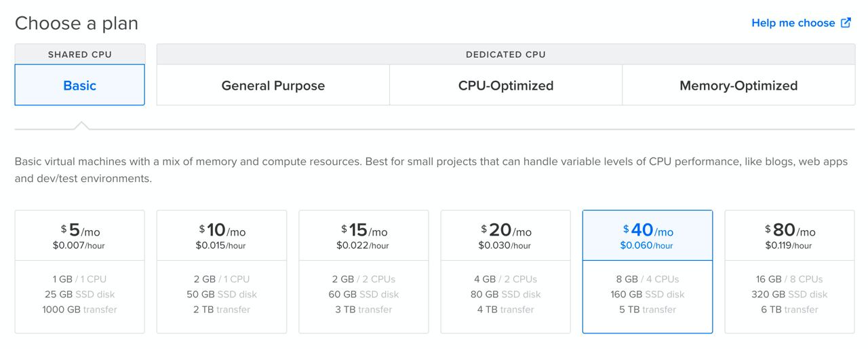Image resolution: width=868 pixels, height=349 pixels.
Task: Click the external link icon beside Help me choose
Action: (846, 22)
